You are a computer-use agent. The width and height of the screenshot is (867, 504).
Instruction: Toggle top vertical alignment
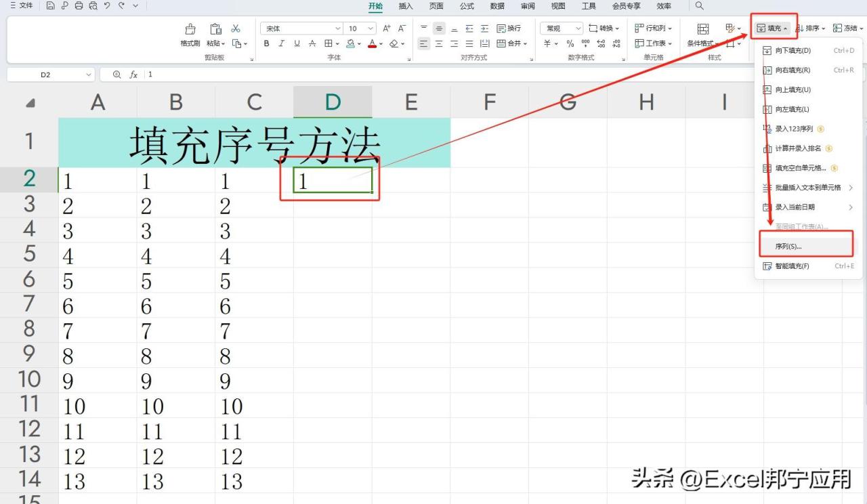tap(424, 28)
